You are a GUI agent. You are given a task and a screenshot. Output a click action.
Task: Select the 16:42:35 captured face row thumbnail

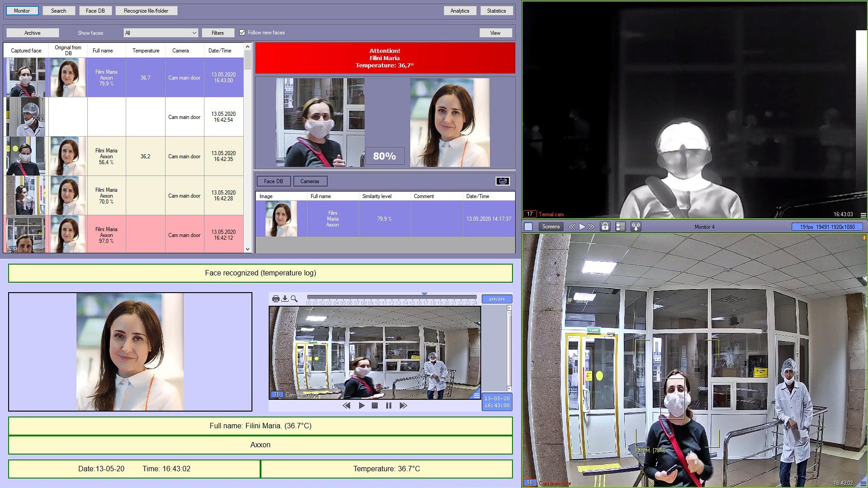(x=25, y=156)
